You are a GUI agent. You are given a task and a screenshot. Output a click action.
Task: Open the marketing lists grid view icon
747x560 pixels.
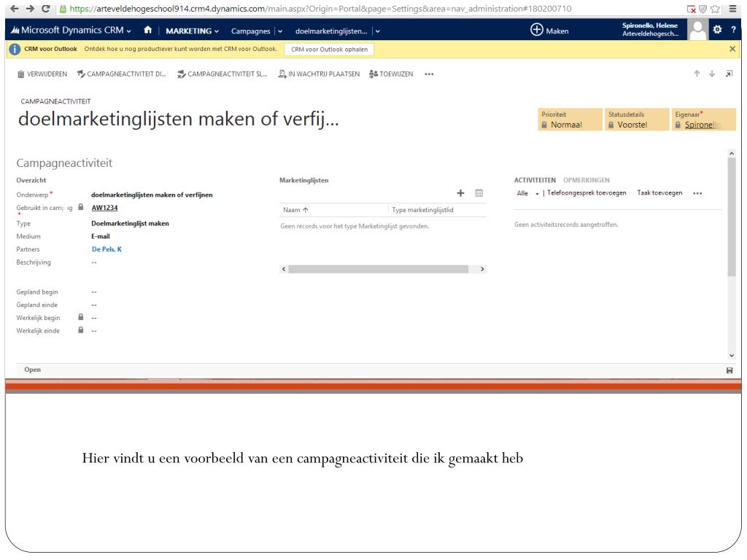click(479, 193)
